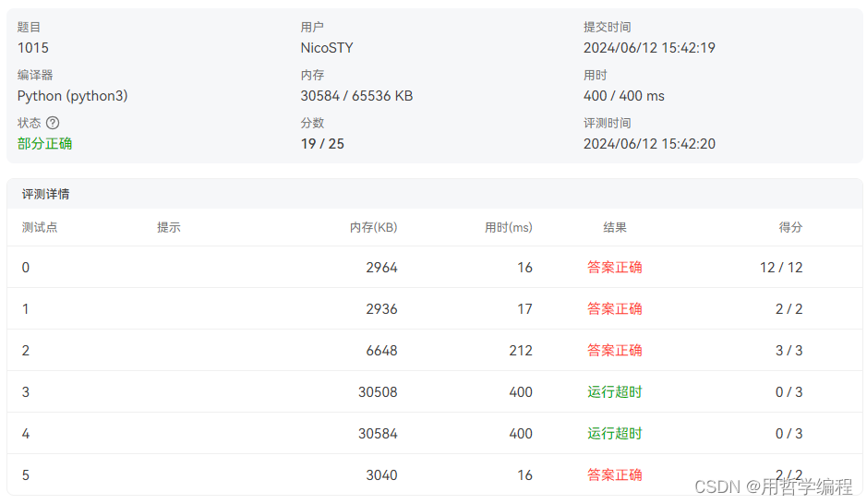Click time cell 17
This screenshot has width=867, height=504.
[524, 309]
